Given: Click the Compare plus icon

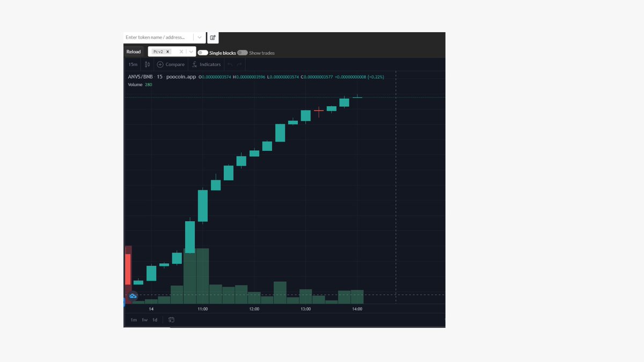Looking at the screenshot, I should (160, 64).
